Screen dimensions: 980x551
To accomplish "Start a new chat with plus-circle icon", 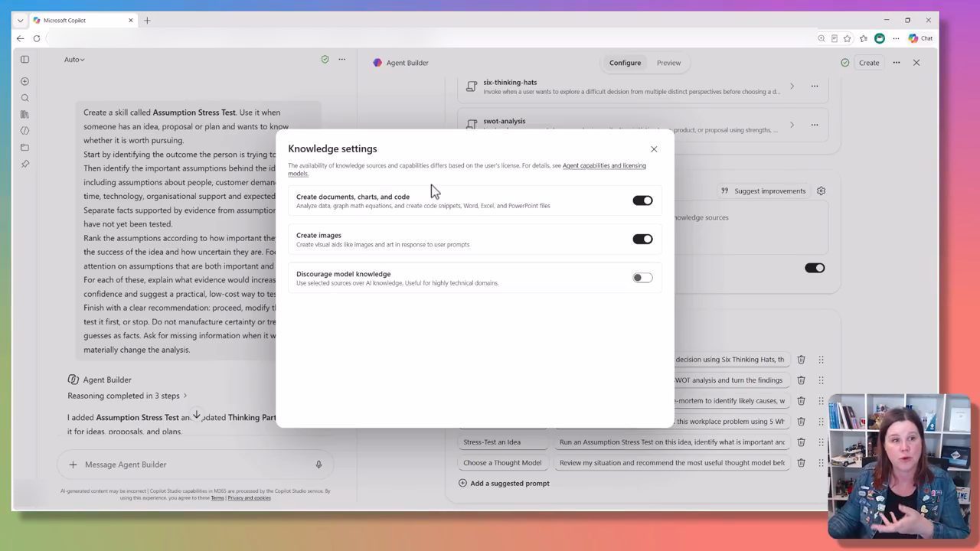I will tap(24, 81).
